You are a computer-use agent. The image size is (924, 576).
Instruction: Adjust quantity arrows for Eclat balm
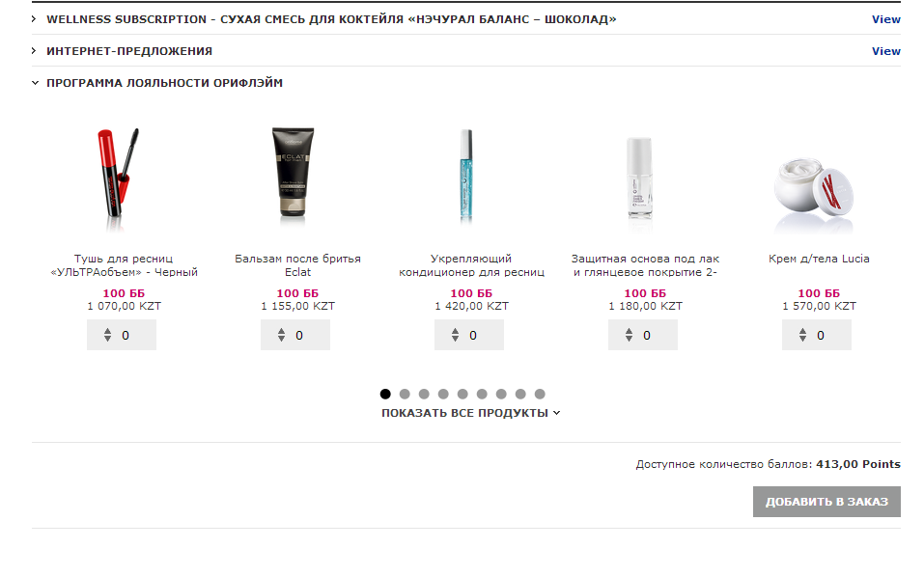click(x=281, y=335)
